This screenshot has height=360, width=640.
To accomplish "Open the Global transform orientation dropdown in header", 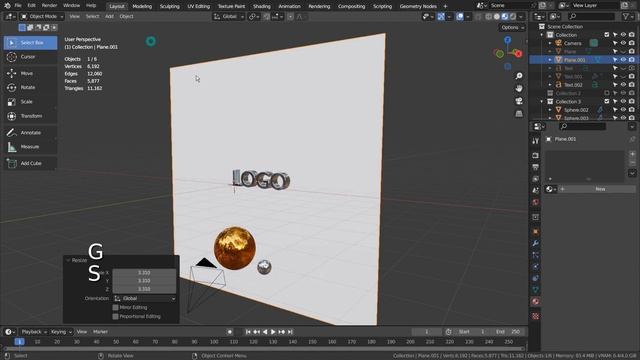I will coord(229,16).
